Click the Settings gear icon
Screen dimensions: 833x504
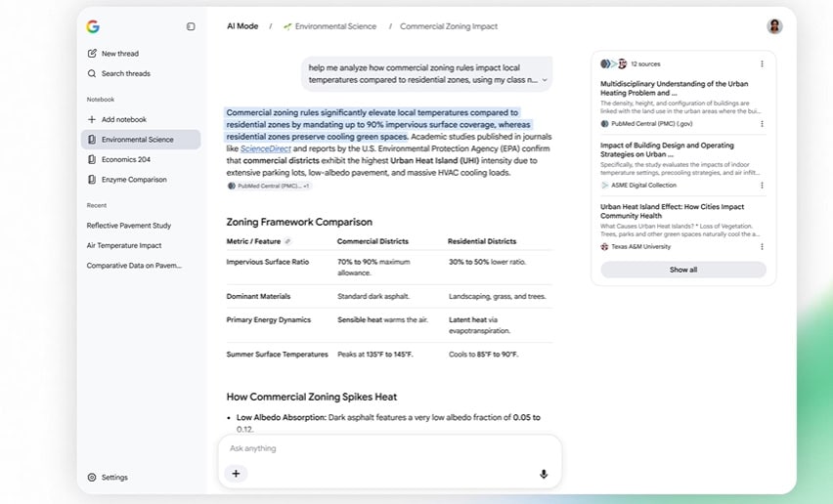[x=92, y=478]
